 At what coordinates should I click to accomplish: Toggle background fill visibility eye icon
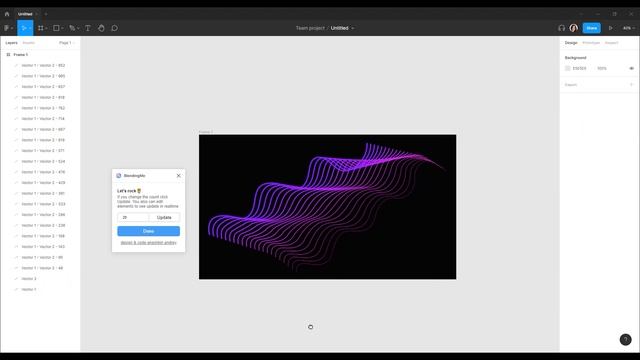tap(631, 69)
